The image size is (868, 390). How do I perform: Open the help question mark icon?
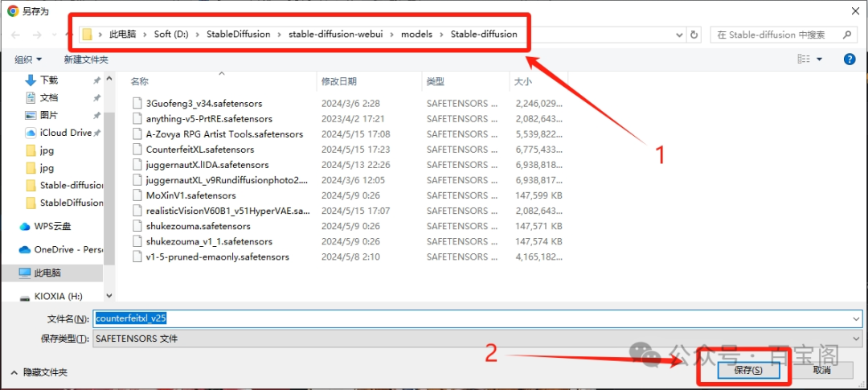tap(850, 60)
